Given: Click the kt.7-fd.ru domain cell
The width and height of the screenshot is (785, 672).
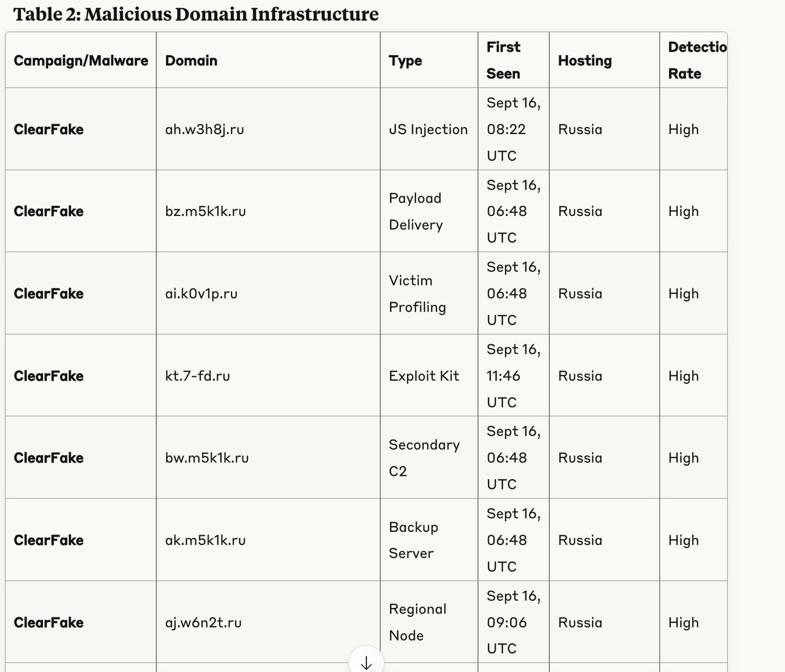Looking at the screenshot, I should (x=198, y=376).
